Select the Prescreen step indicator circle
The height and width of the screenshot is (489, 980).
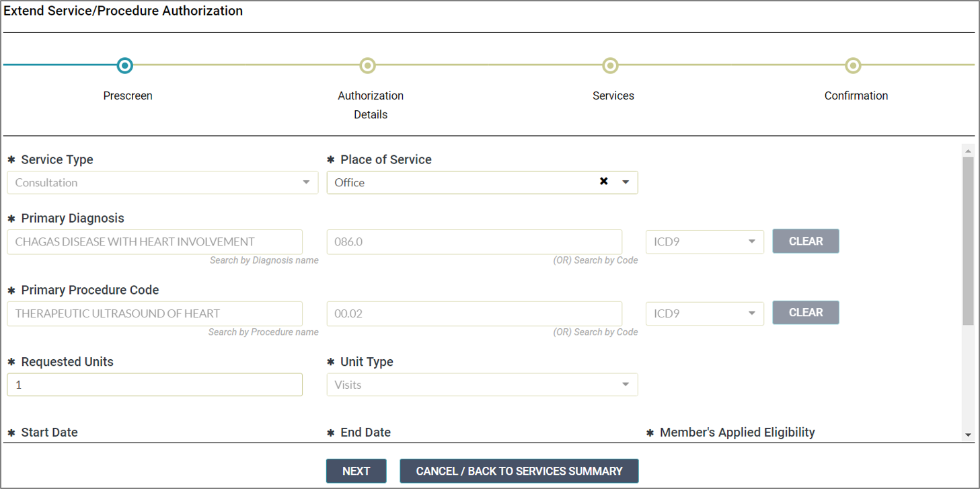[x=124, y=65]
